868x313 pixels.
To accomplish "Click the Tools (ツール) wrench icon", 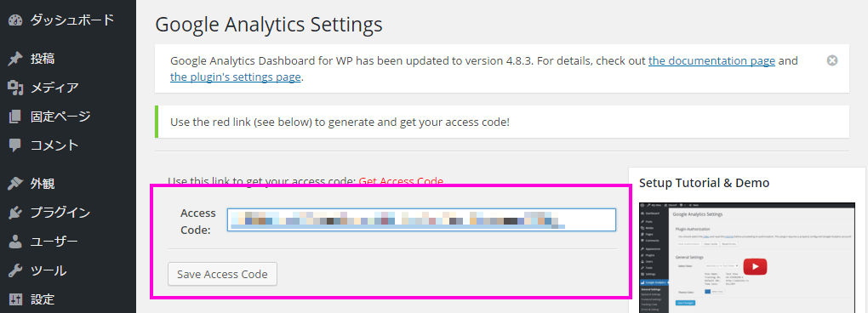I will coord(15,271).
